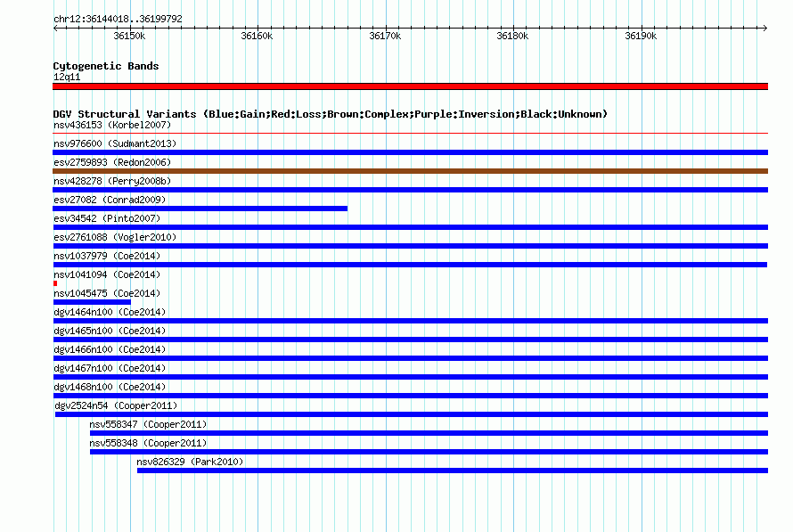This screenshot has height=532, width=793.
Task: Click the blue nsv826329 gain bar
Action: (453, 471)
